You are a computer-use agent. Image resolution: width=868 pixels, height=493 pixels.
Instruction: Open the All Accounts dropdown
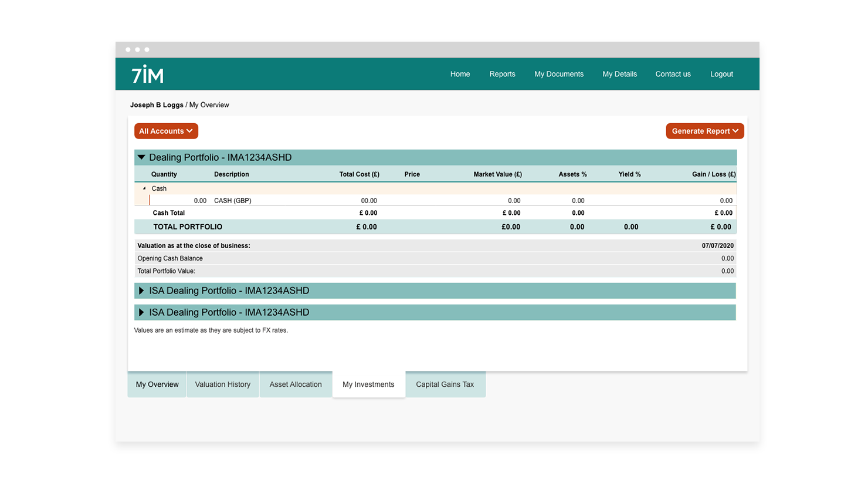click(166, 131)
